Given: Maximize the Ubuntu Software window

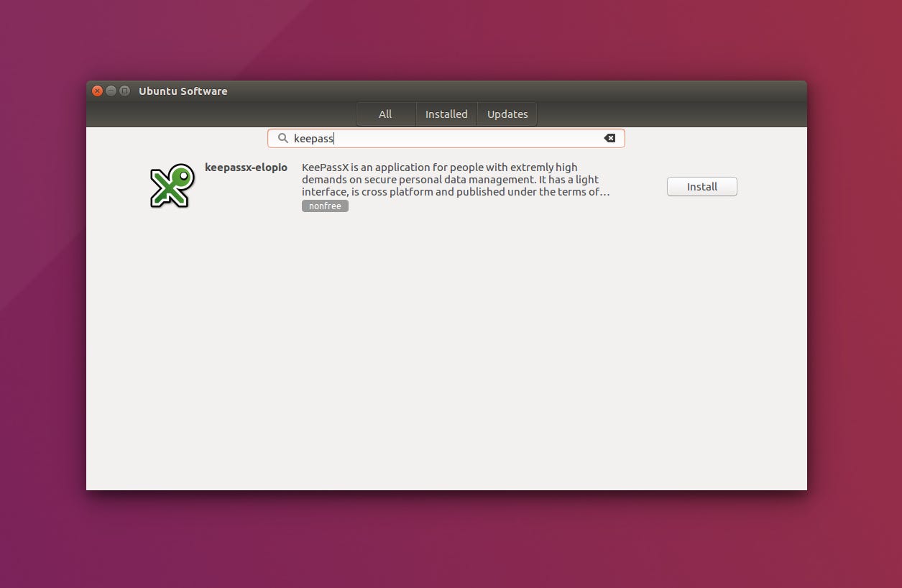Looking at the screenshot, I should click(x=125, y=91).
